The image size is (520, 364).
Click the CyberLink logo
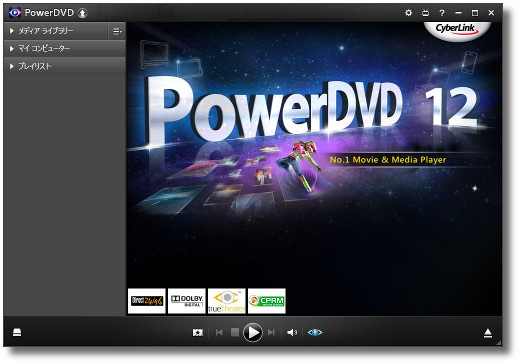[457, 30]
